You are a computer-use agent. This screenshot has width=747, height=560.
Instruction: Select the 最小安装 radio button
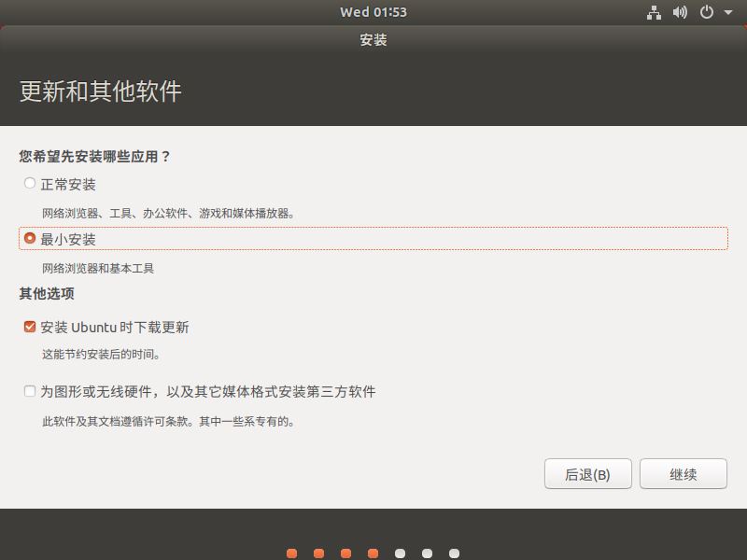point(29,239)
